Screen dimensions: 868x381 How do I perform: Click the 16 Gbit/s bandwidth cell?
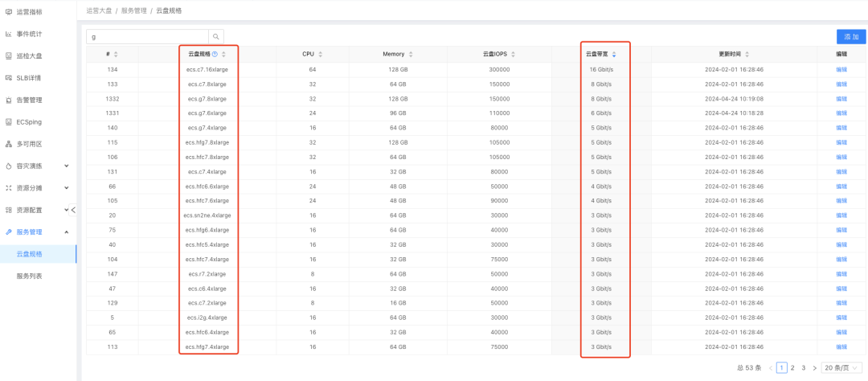click(600, 70)
